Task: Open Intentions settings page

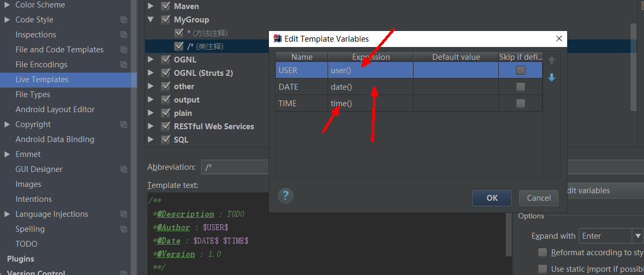Action: click(x=34, y=199)
